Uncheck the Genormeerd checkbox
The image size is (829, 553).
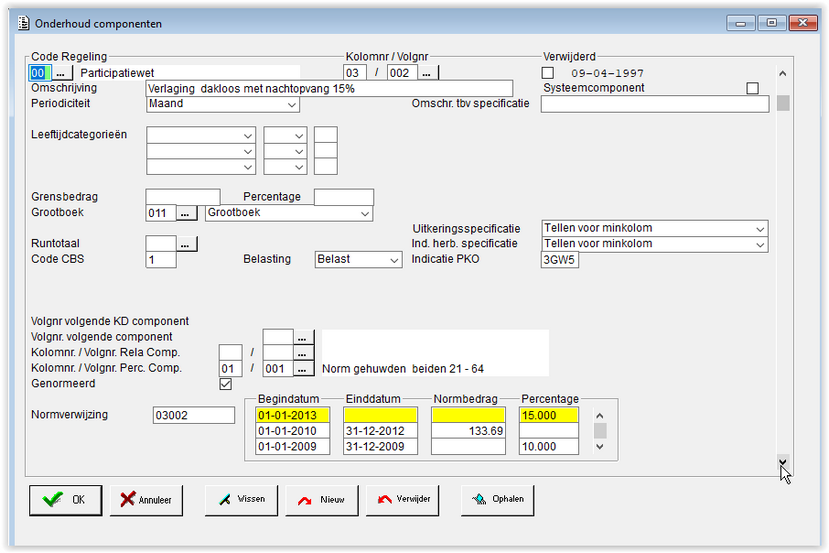click(x=226, y=384)
